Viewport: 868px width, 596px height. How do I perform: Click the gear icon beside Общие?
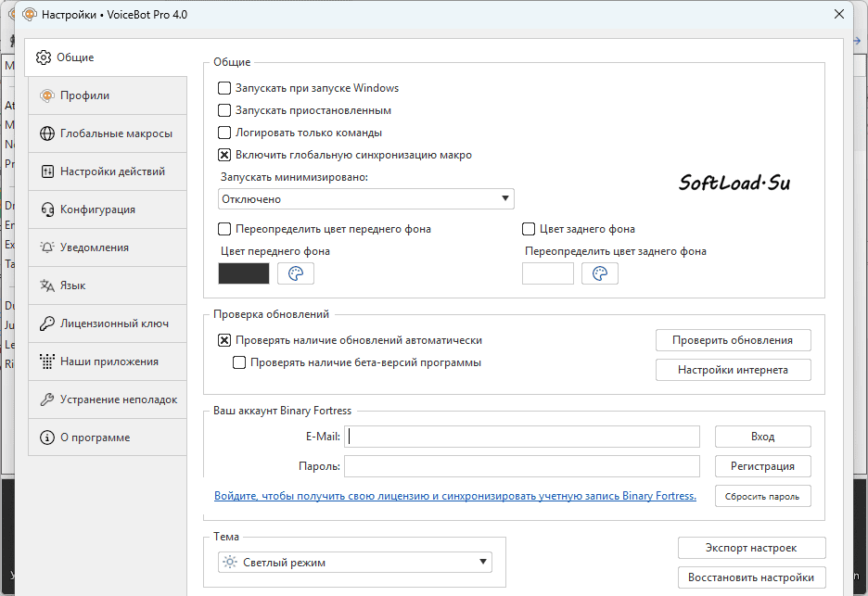(44, 57)
